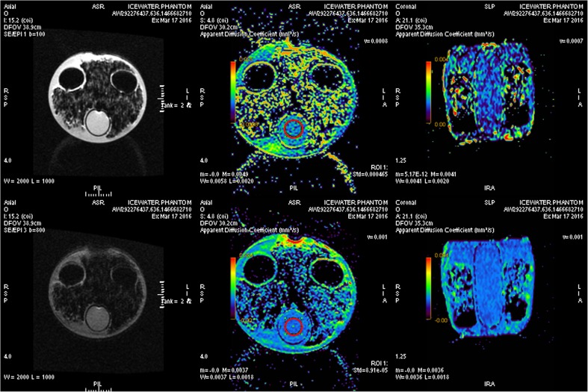Click 'Ex:Mar 17 2016' date in v=0.0007 viewport
Screen dimensions: 588x392
[563, 21]
